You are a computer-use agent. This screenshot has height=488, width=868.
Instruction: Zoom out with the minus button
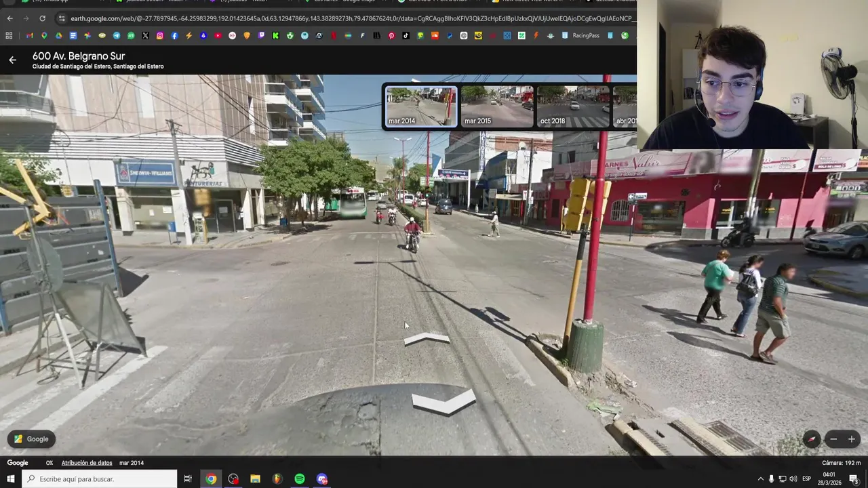coord(833,439)
